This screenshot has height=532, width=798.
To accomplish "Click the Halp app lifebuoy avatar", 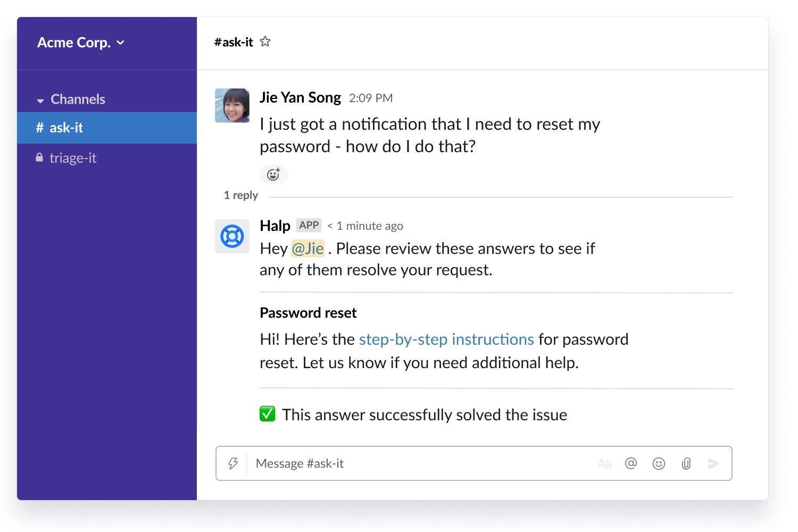I will 232,236.
